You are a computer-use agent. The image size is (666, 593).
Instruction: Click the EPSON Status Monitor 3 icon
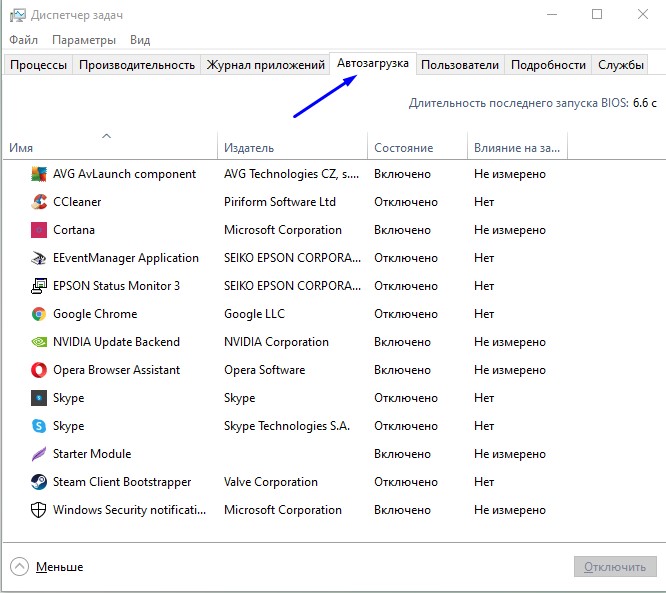coord(39,286)
